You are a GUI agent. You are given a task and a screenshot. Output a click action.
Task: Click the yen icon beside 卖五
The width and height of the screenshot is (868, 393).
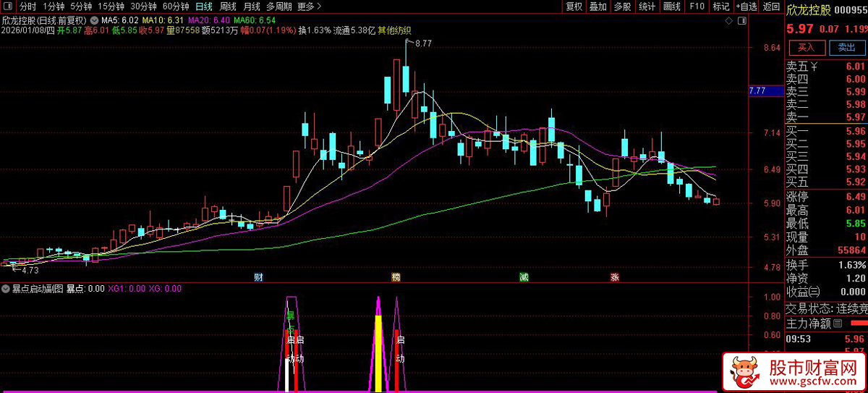(x=814, y=67)
